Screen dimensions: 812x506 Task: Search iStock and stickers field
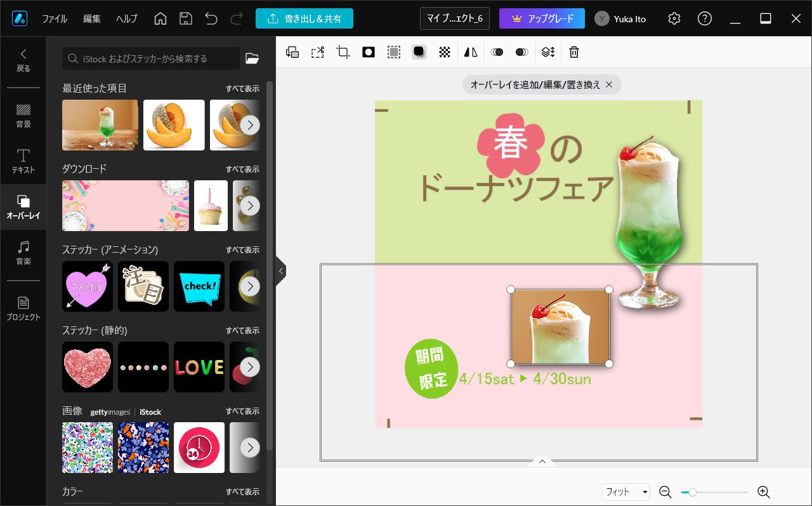(152, 58)
